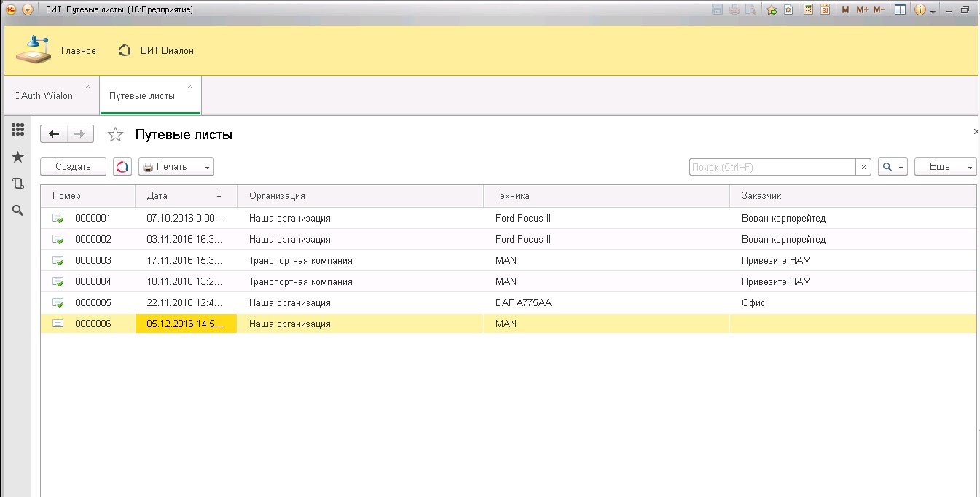Open the calendar icon in title bar
980x497 pixels.
[x=826, y=9]
